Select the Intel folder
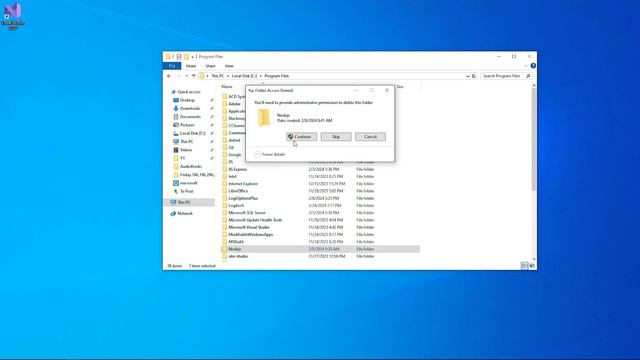This screenshot has height=360, width=640. [x=233, y=176]
